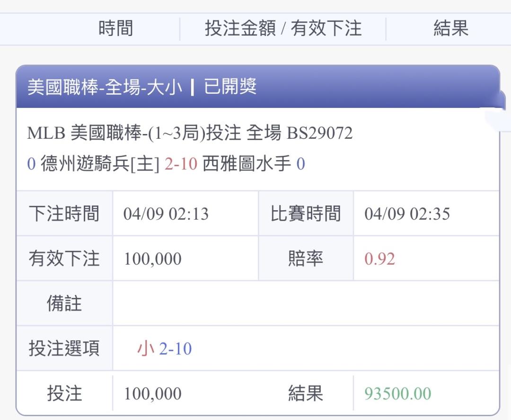Select the 投注金額 / 有效下注 column header

(x=283, y=29)
